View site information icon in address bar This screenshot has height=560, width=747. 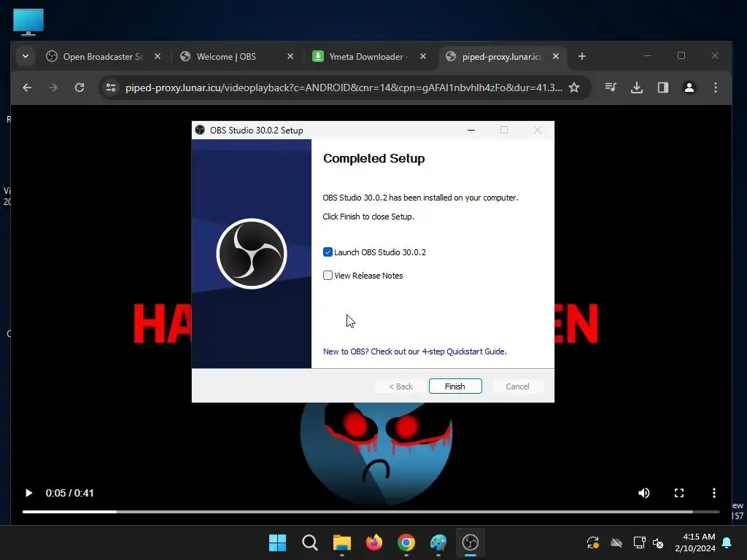111,87
